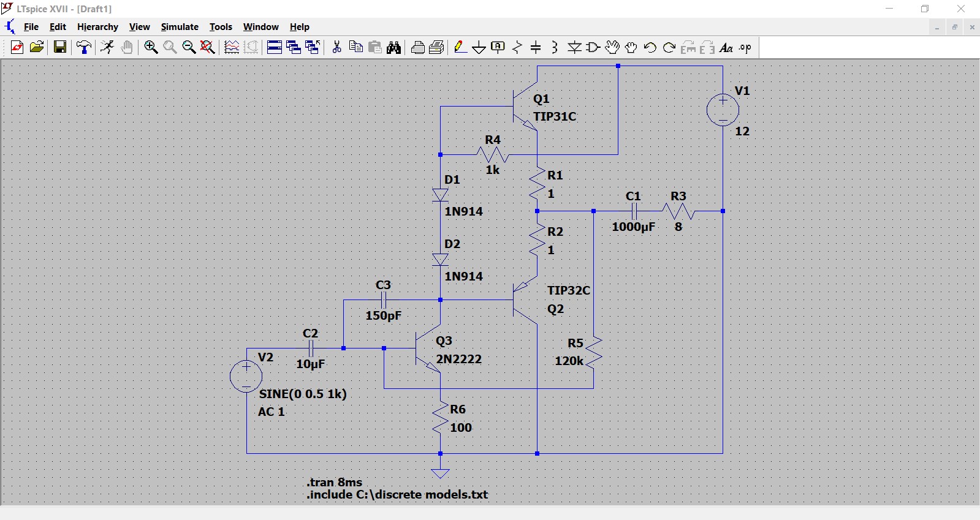The image size is (980, 520).
Task: Click the Open file folder icon
Action: click(37, 48)
